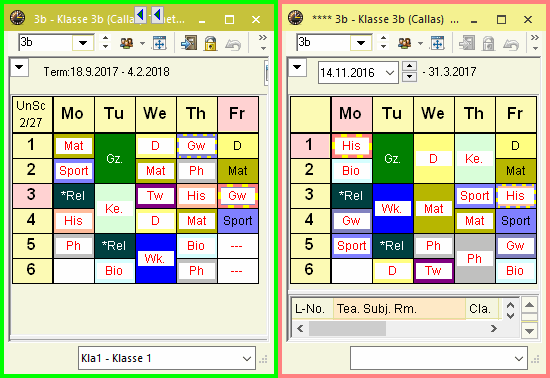This screenshot has width=550, height=378.
Task: Open the 3b class dropdown in left window
Action: tap(83, 43)
